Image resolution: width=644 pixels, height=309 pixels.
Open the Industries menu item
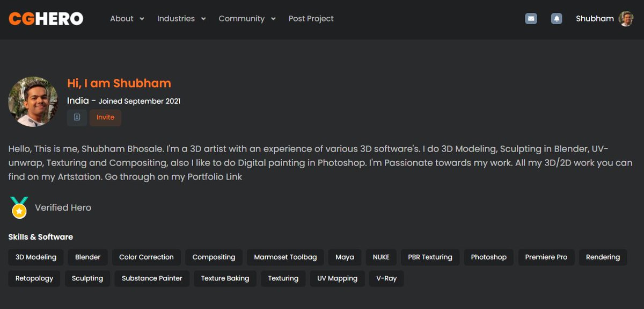click(176, 19)
